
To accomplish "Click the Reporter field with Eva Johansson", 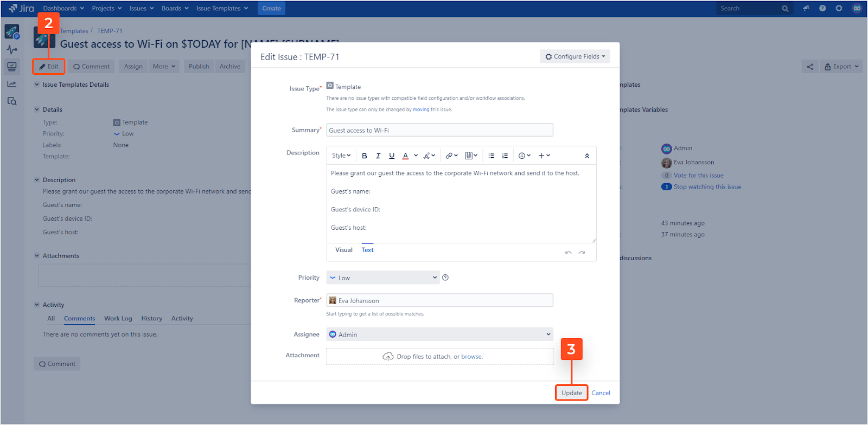I will (x=439, y=300).
